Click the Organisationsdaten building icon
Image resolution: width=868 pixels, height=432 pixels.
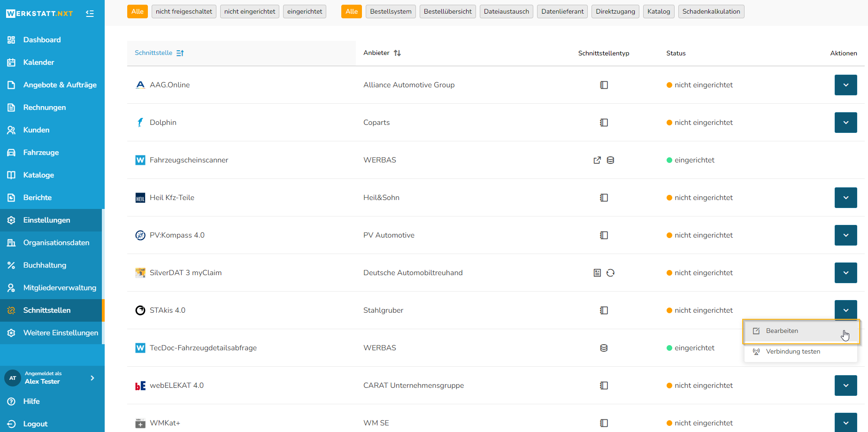[x=11, y=243]
